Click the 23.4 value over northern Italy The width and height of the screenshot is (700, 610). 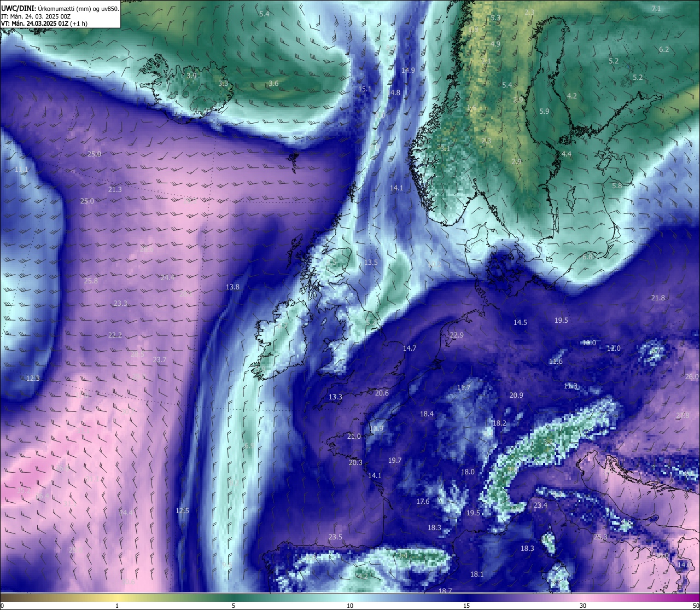point(540,505)
